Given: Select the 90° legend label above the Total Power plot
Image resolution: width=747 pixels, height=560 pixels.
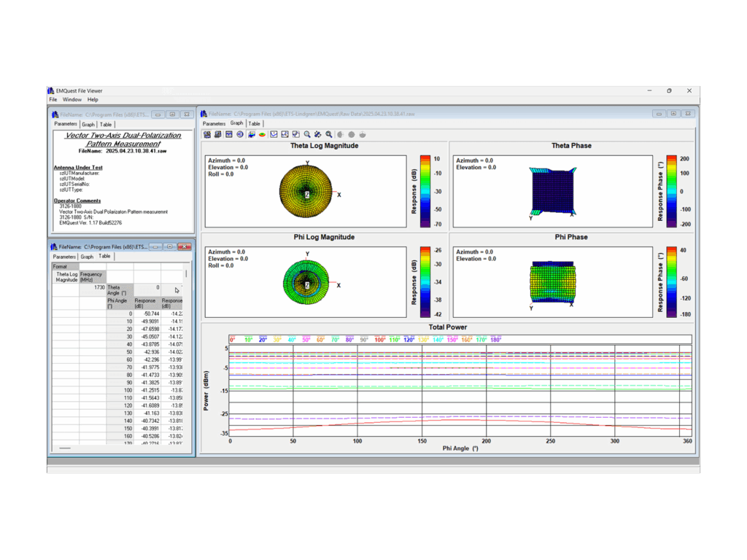Looking at the screenshot, I should tap(363, 339).
